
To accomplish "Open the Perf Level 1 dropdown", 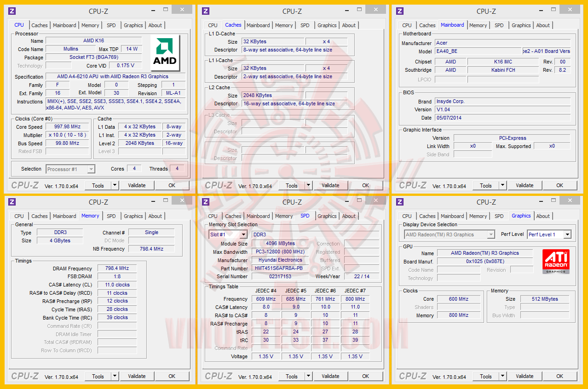I will (567, 235).
